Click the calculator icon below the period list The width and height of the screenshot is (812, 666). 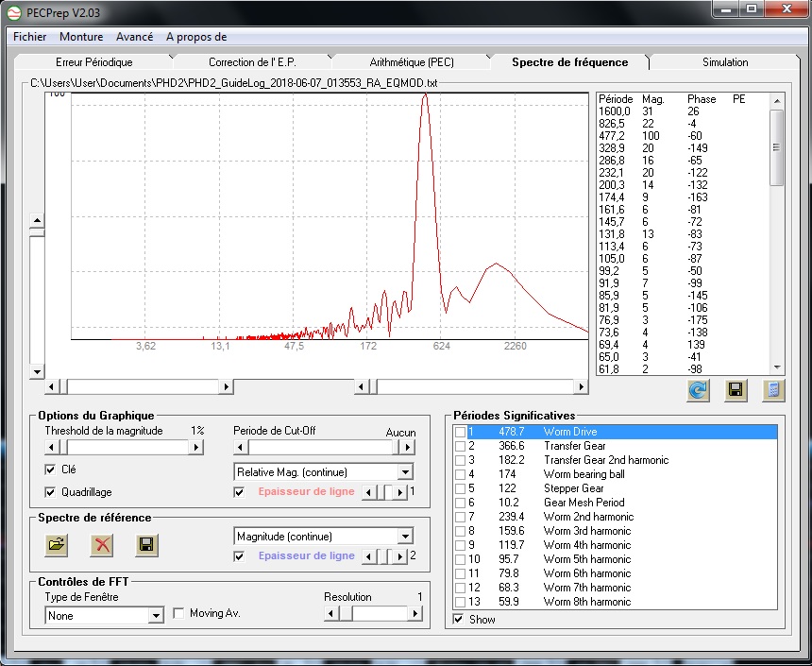click(x=773, y=390)
